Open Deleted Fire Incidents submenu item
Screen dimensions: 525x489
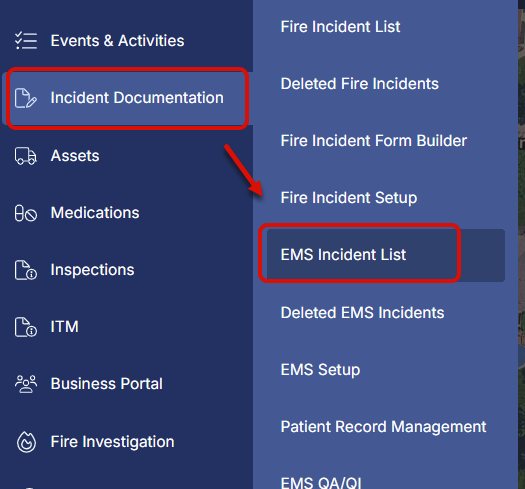point(360,84)
